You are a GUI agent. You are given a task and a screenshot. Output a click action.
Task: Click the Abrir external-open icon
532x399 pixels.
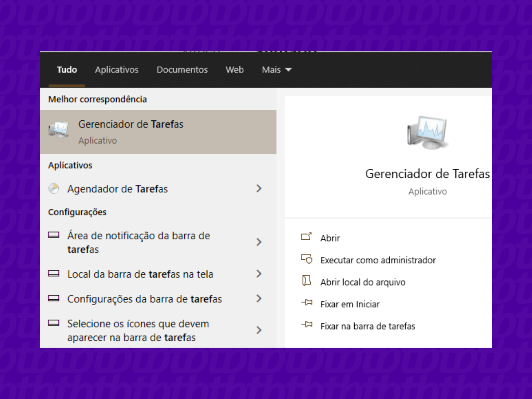point(306,237)
